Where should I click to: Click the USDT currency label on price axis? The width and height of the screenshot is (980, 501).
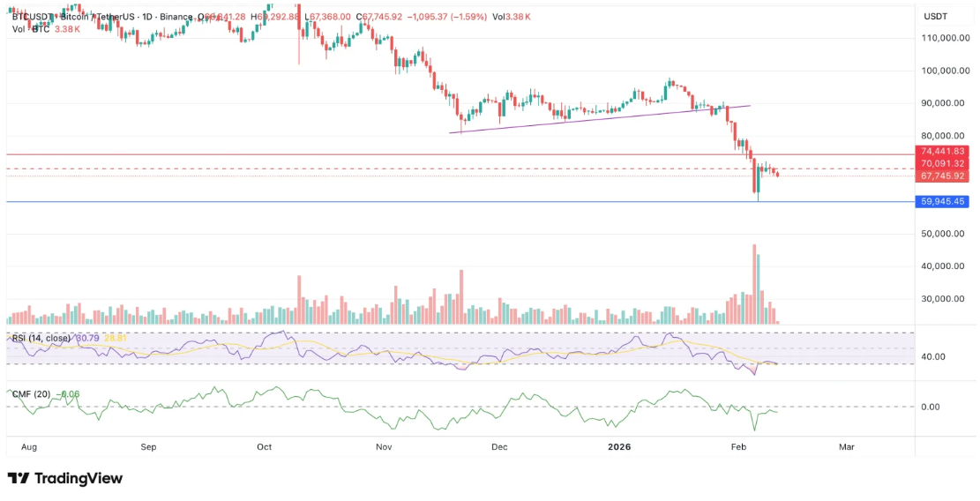click(935, 17)
